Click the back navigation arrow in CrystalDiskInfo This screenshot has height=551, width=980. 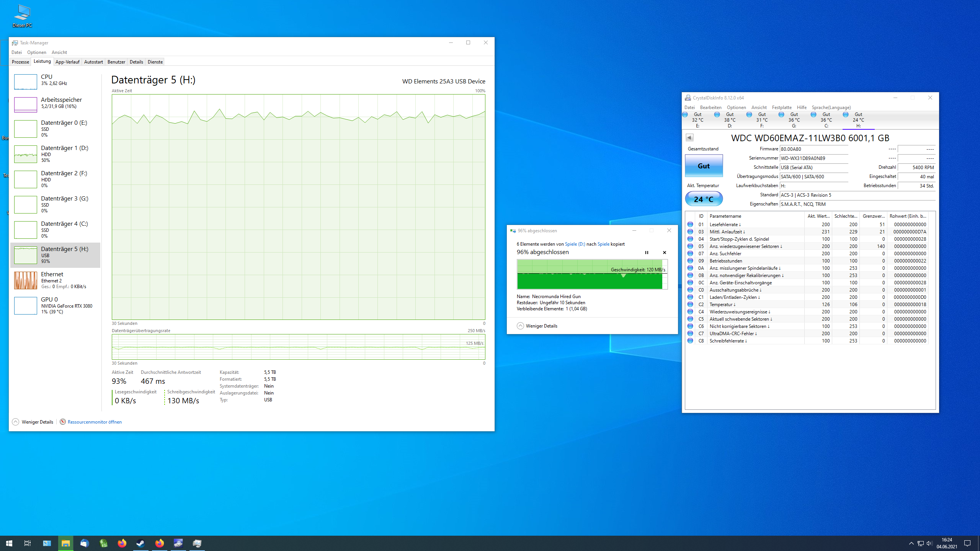(690, 137)
